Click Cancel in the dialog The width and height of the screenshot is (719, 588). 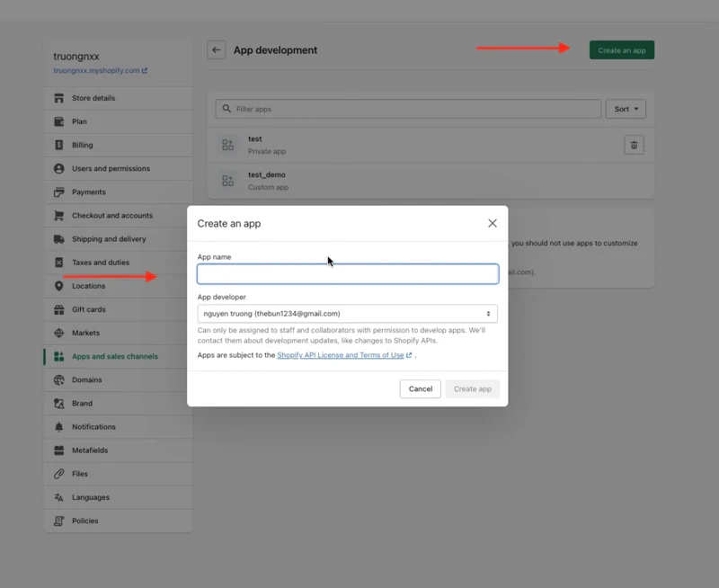(420, 389)
